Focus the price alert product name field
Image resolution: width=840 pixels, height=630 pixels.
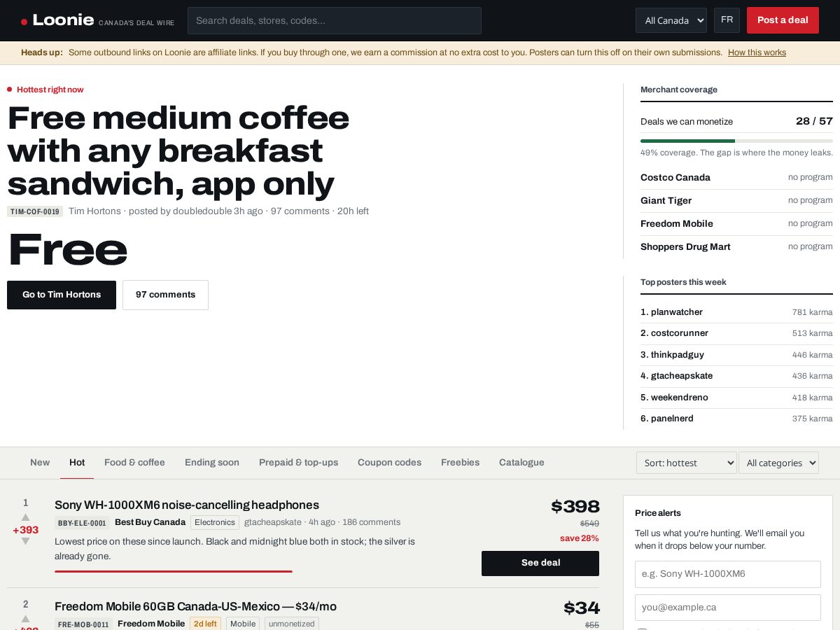pyautogui.click(x=728, y=574)
